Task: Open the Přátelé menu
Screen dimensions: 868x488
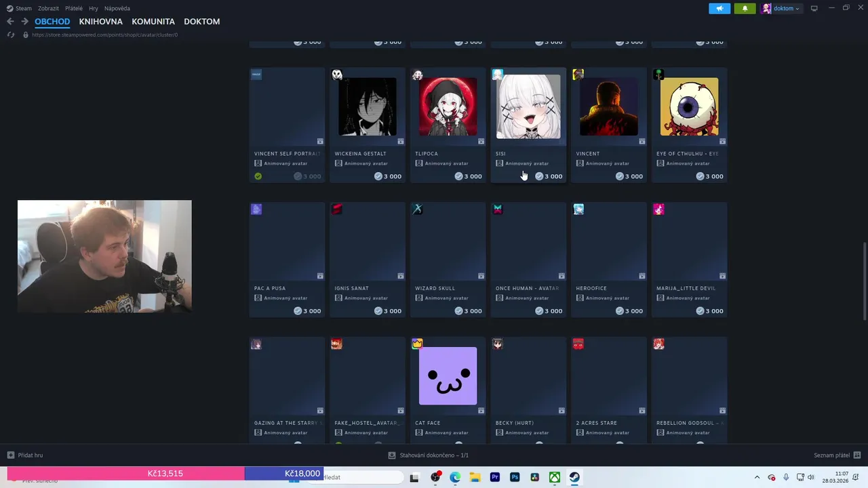Action: (x=74, y=8)
